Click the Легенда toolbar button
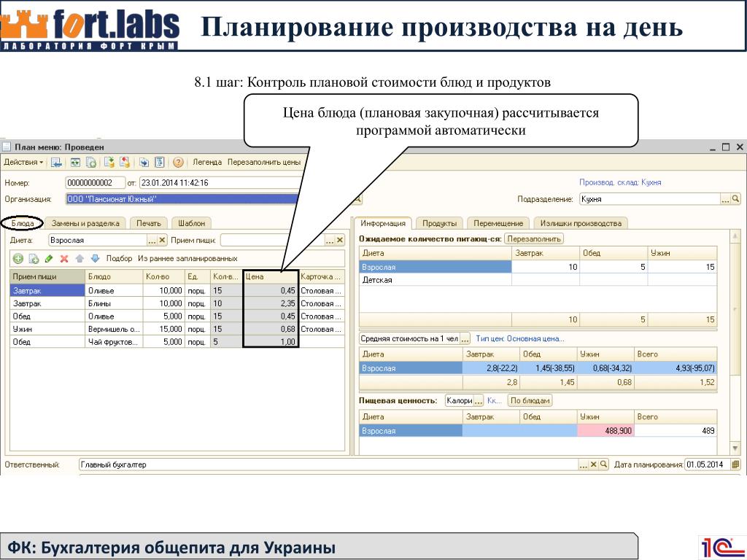The image size is (747, 560). [x=207, y=163]
